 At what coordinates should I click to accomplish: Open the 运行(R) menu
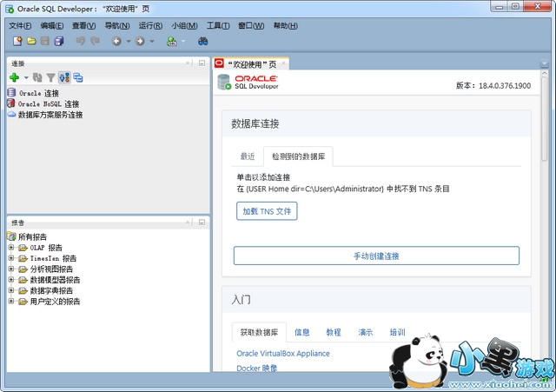click(150, 25)
